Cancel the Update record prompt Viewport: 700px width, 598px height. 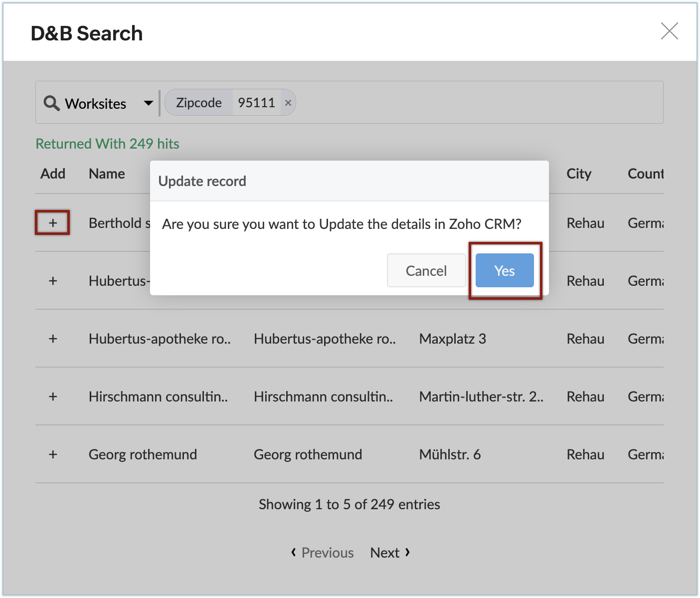[x=426, y=270]
